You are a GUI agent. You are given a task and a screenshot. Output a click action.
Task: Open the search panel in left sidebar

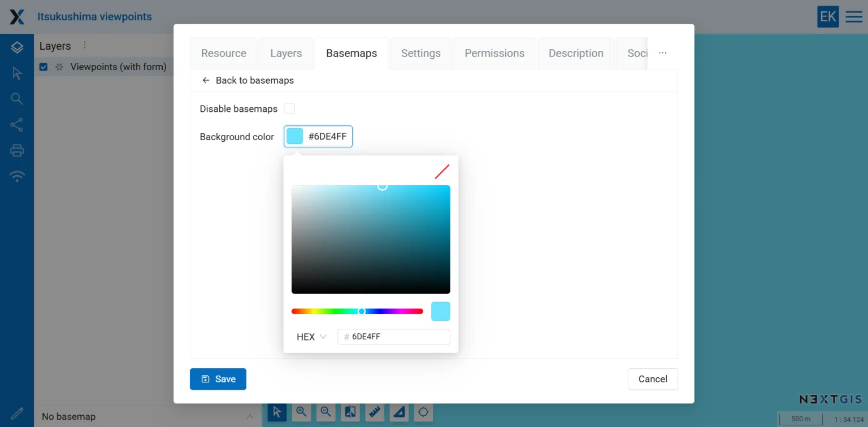click(x=17, y=99)
